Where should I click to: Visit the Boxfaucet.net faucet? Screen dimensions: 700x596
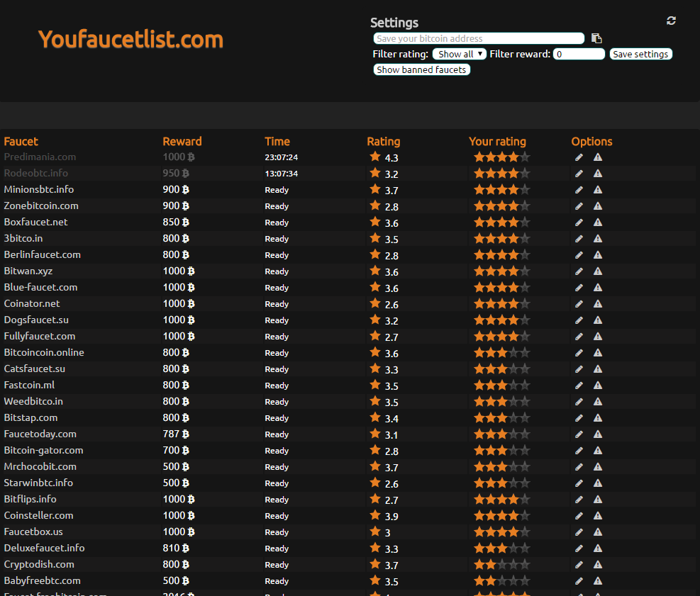(35, 222)
